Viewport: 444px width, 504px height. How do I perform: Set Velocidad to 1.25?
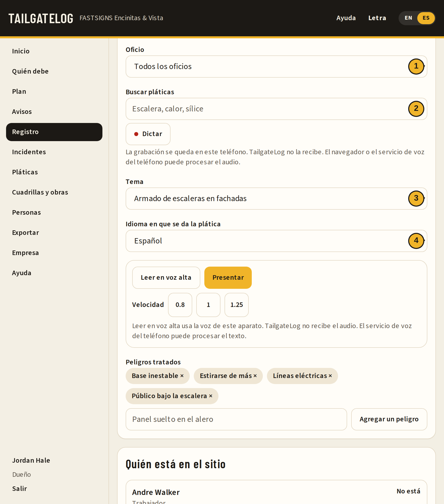coord(237,305)
